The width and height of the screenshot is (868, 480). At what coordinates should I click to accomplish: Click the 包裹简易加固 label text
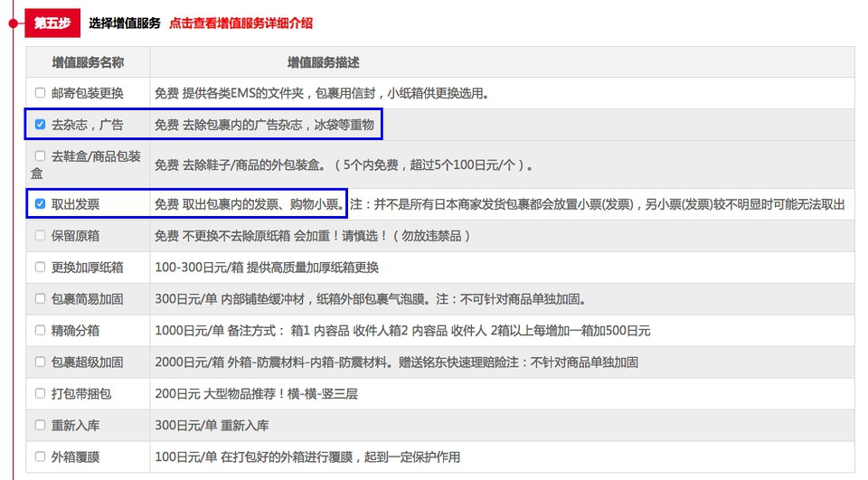[88, 299]
